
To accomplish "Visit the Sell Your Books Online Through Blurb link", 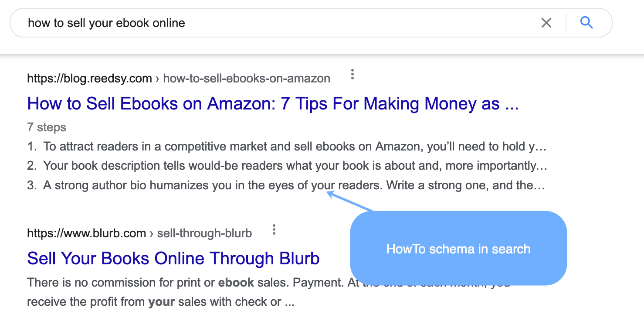I will pos(173,258).
